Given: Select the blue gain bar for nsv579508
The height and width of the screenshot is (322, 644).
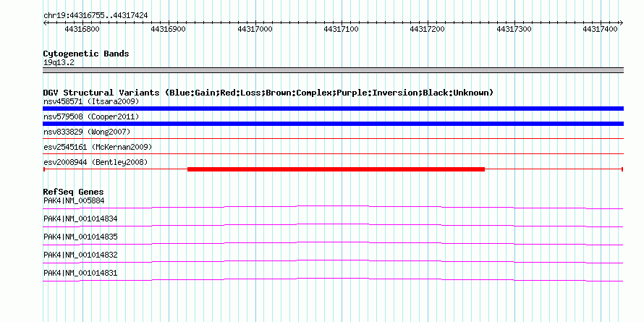Looking at the screenshot, I should point(333,124).
